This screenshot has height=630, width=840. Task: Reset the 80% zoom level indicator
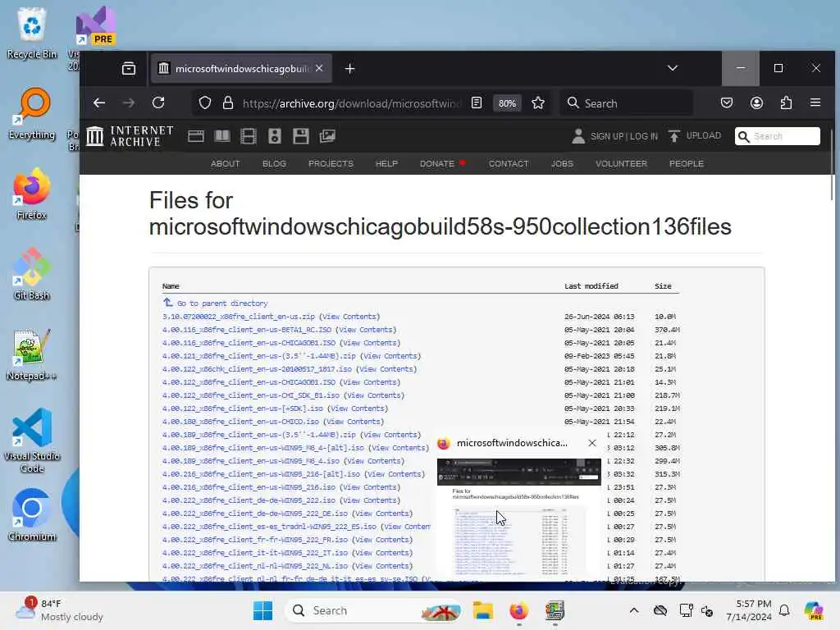(507, 103)
